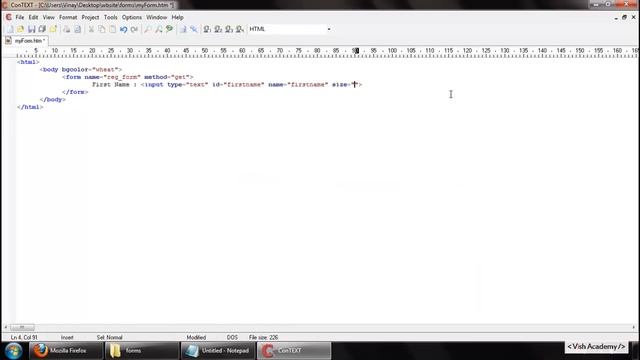The height and width of the screenshot is (360, 640).
Task: Click the horizontal scrollbar thumb
Action: (x=22, y=327)
